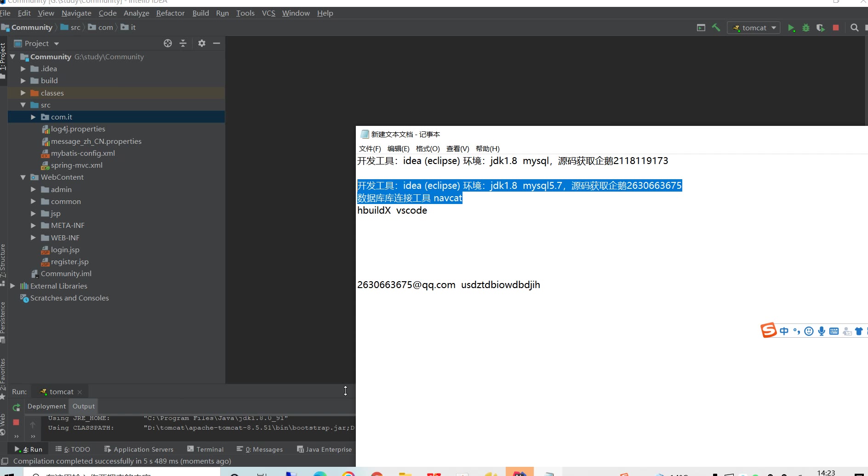
Task: Collapse the WebContent folder
Action: 23,177
